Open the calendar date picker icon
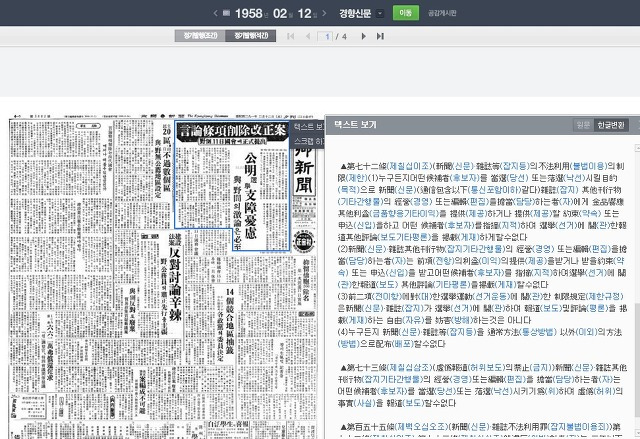 (226, 13)
